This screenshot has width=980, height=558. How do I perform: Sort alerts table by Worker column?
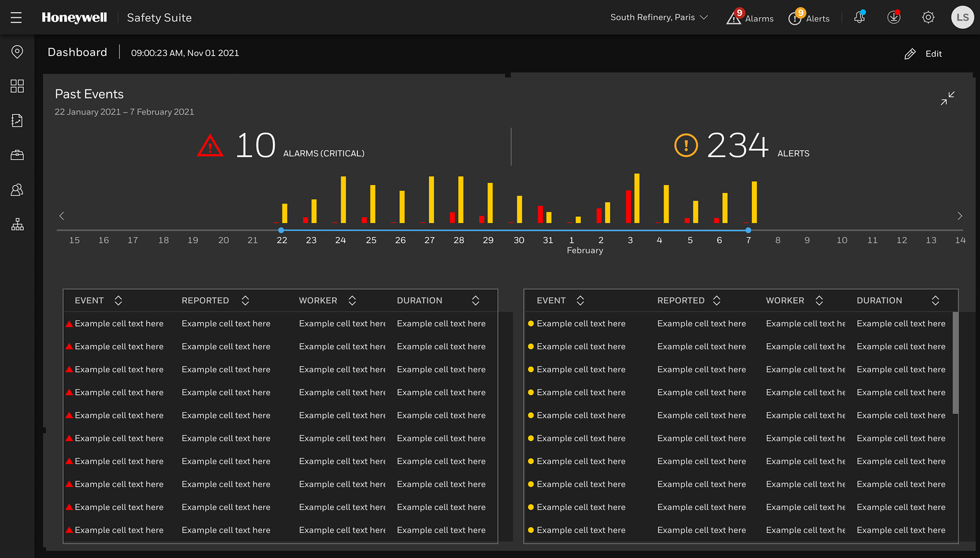pyautogui.click(x=819, y=300)
